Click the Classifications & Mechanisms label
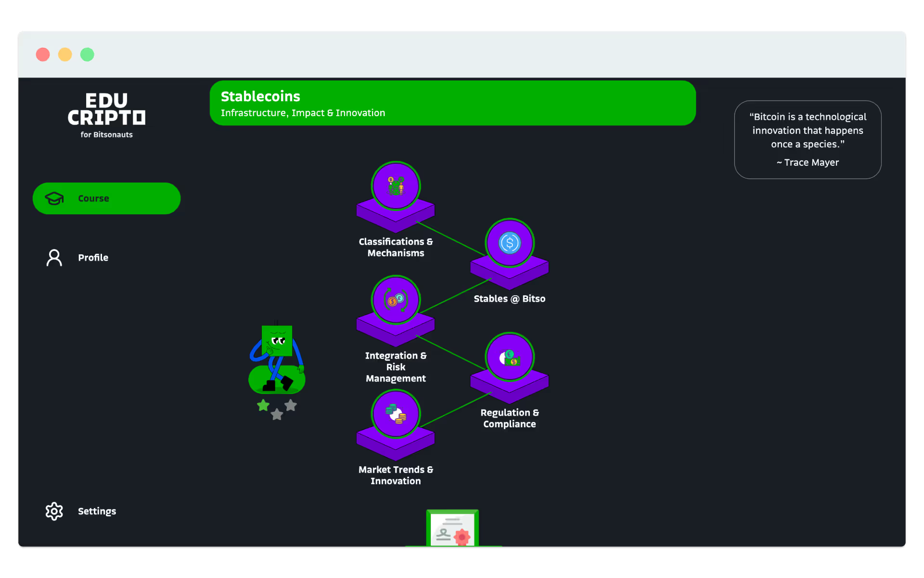The image size is (924, 578). (x=396, y=247)
